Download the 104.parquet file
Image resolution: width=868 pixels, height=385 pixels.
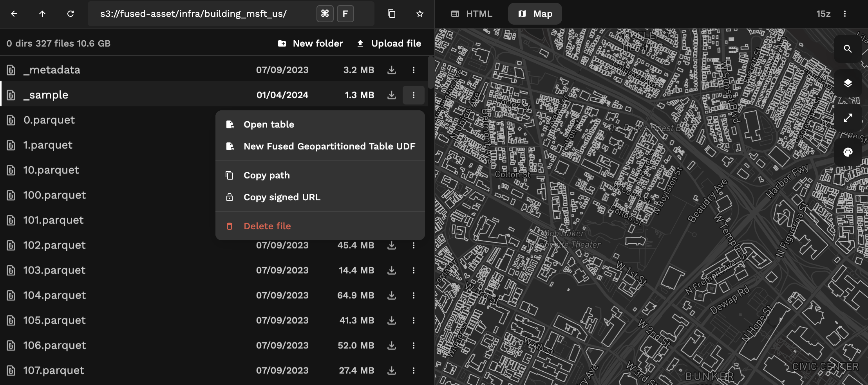click(391, 295)
